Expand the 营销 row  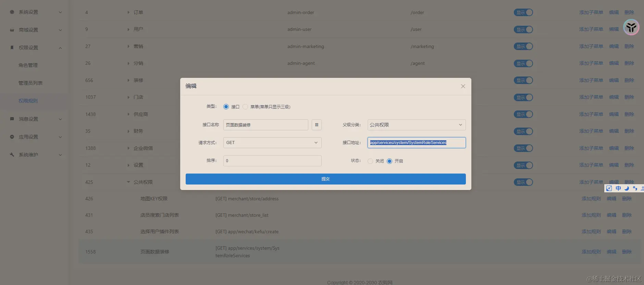click(128, 46)
